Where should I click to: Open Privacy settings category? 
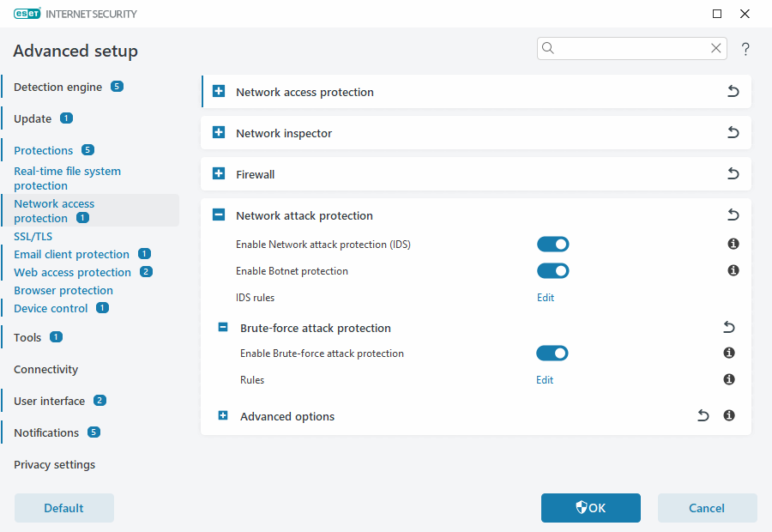pyautogui.click(x=55, y=464)
